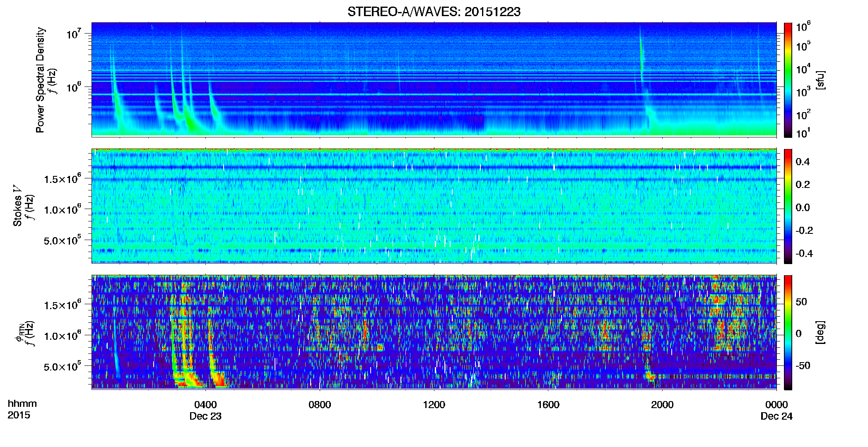This screenshot has height=447, width=868.
Task: Select the Dec 24 date label
Action: click(776, 416)
